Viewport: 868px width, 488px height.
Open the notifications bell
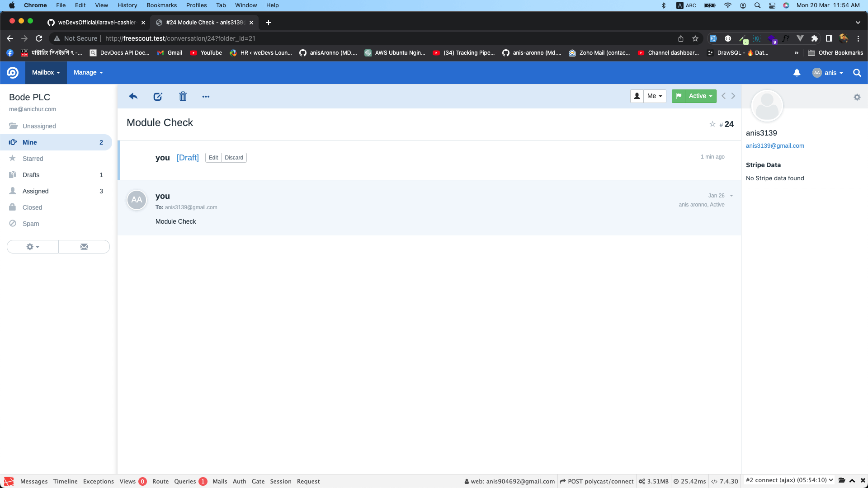point(797,73)
